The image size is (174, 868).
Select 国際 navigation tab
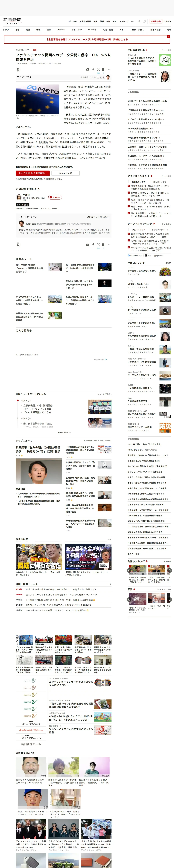point(49,30)
